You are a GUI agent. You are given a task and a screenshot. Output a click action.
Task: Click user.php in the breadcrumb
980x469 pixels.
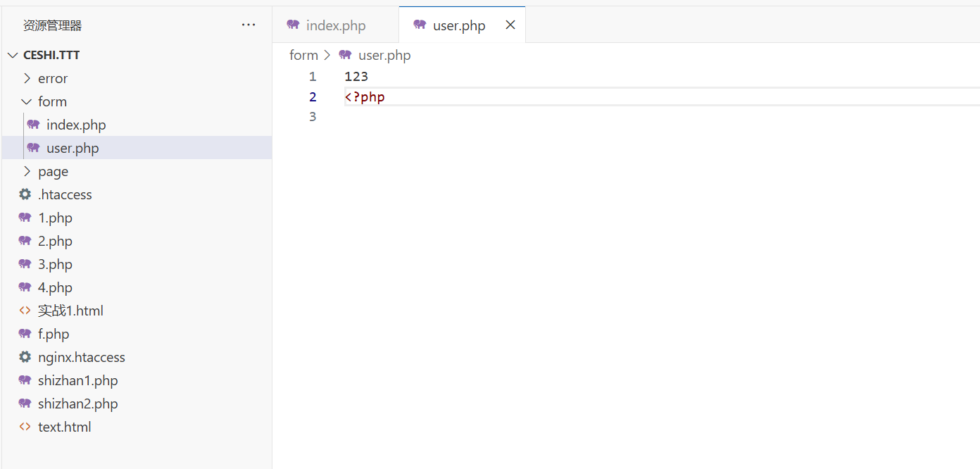384,55
